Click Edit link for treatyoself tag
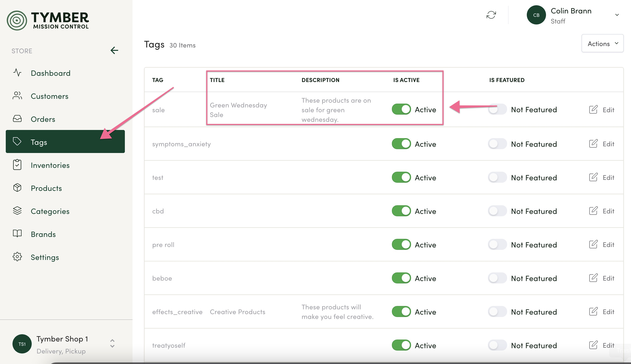 click(x=608, y=345)
